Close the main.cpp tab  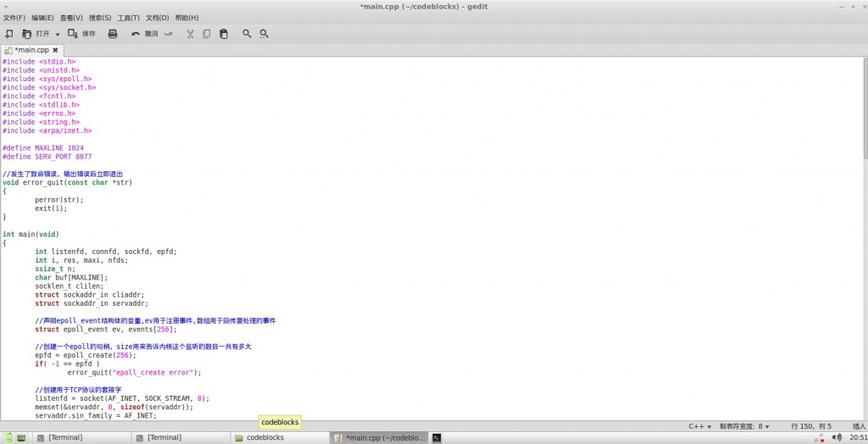pyautogui.click(x=55, y=50)
